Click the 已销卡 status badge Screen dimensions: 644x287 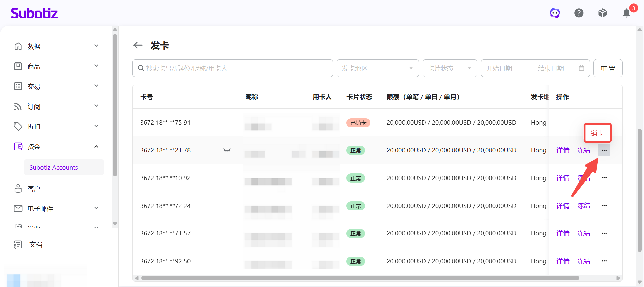(x=358, y=123)
